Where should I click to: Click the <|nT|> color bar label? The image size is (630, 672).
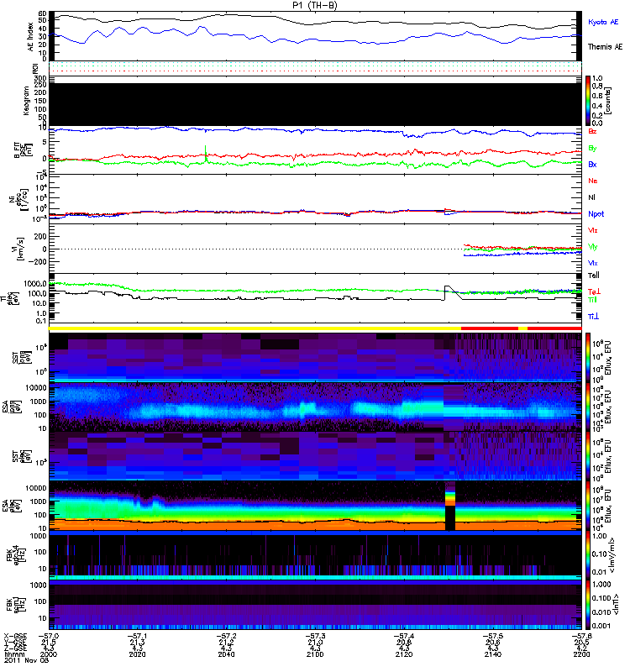(x=615, y=605)
